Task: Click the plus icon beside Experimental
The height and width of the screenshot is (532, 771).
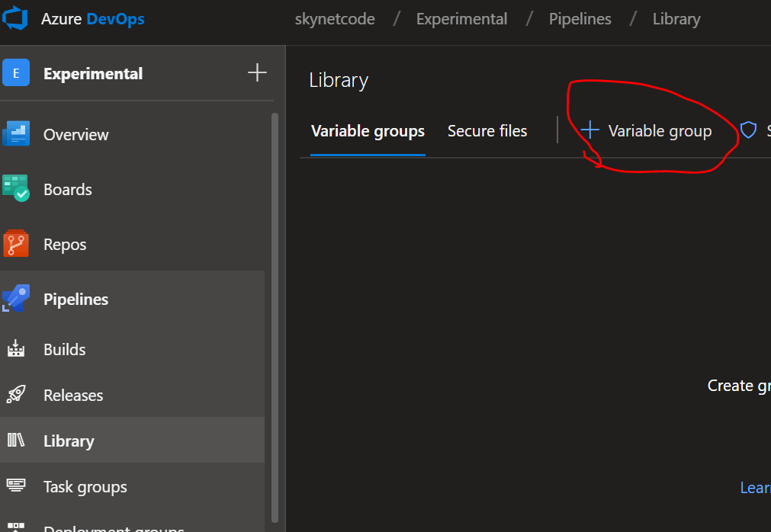Action: tap(257, 73)
